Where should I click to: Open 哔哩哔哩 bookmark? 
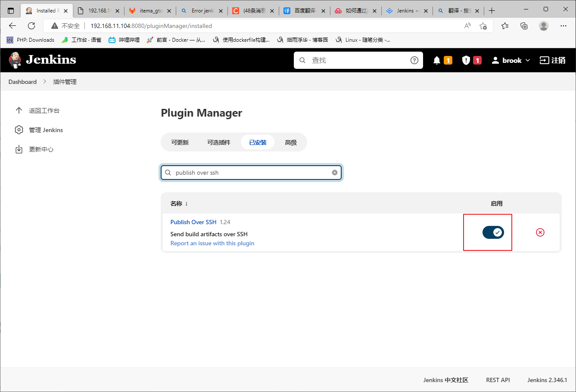(x=124, y=40)
